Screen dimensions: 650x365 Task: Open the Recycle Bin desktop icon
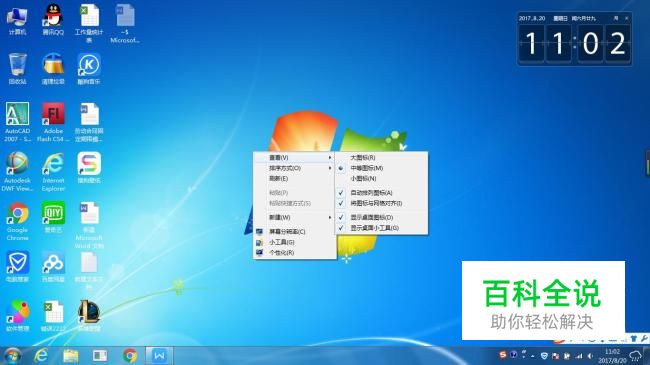click(x=17, y=69)
